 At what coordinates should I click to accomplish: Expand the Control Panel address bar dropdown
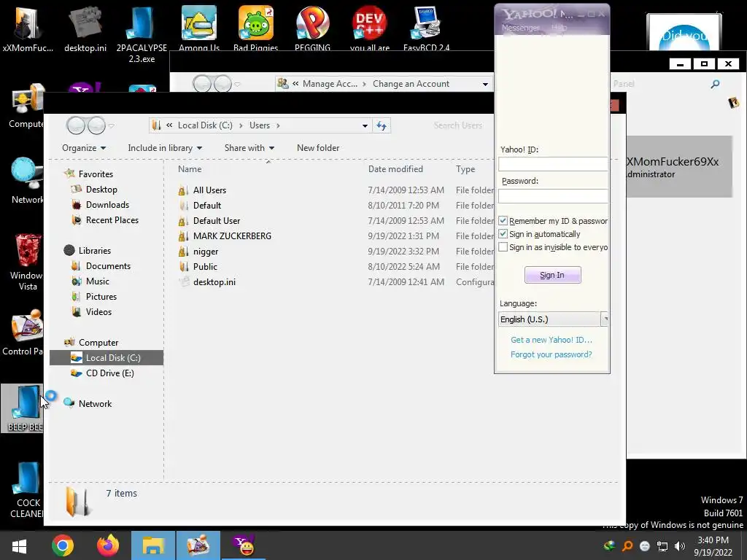point(485,85)
